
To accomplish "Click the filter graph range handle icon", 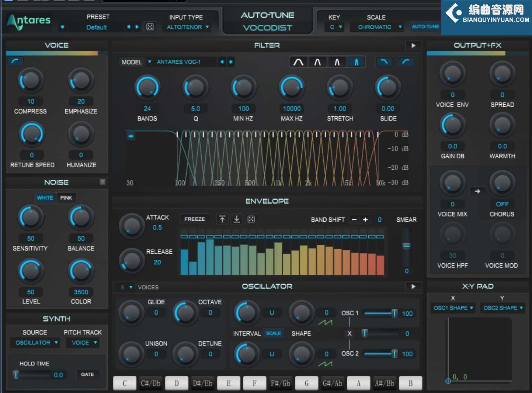I will [x=131, y=136].
